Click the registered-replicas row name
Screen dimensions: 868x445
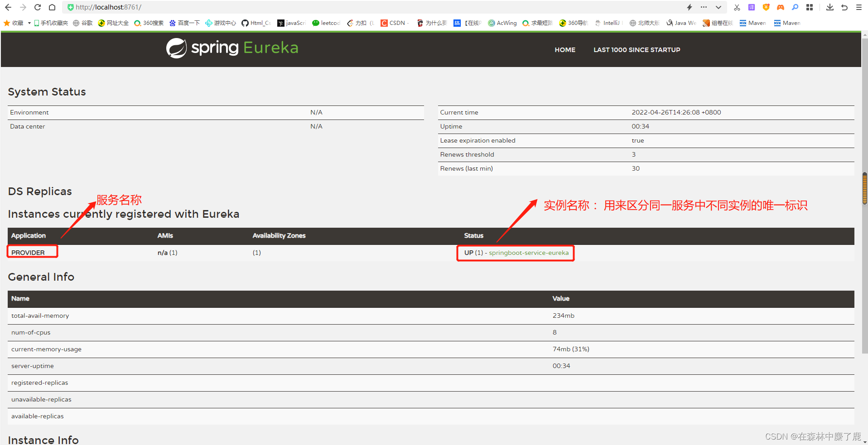pos(40,383)
